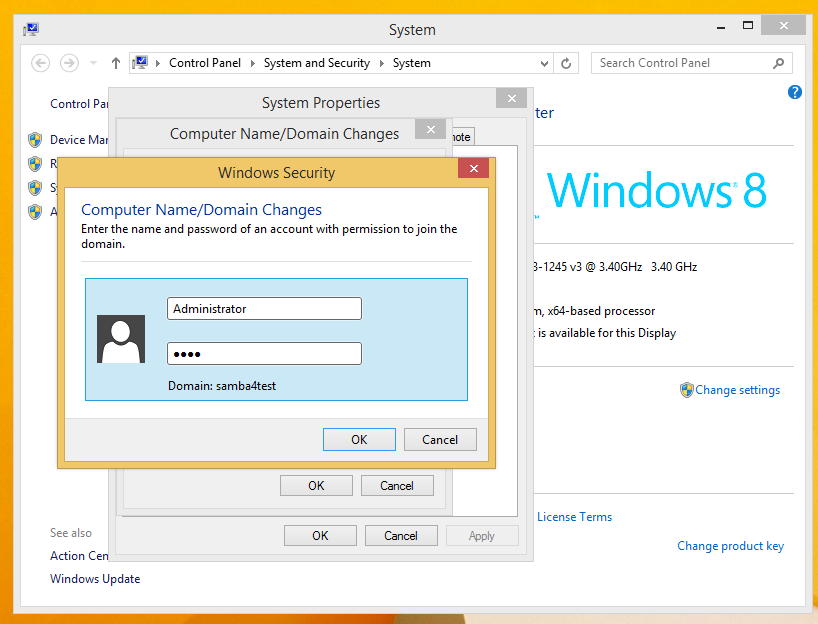Image resolution: width=818 pixels, height=624 pixels.
Task: Close the System Properties dialog
Action: click(512, 99)
